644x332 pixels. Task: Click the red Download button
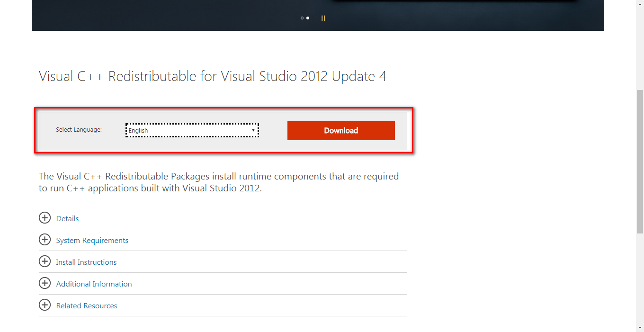tap(341, 131)
